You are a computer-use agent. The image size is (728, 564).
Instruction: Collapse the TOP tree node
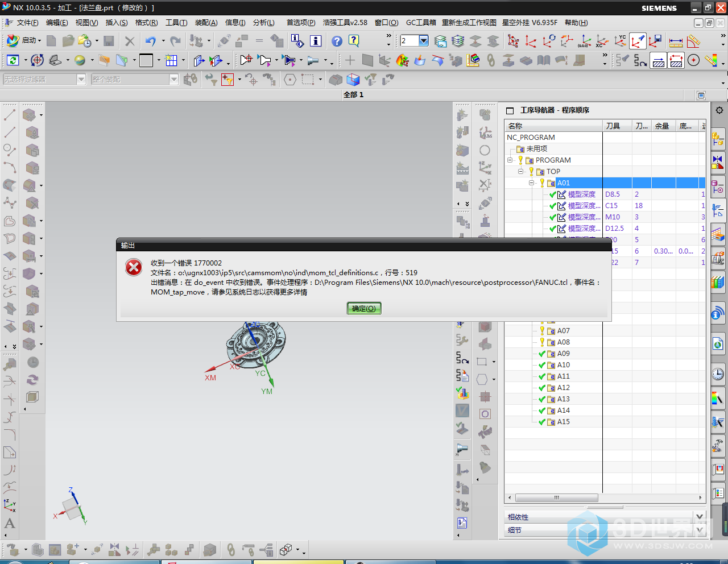[x=520, y=172]
